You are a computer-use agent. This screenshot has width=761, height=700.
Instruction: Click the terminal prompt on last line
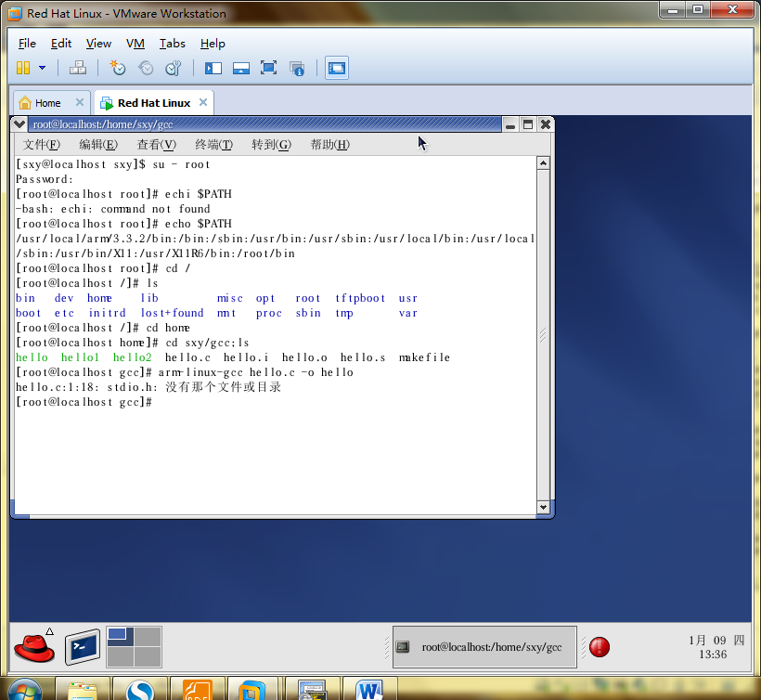84,402
